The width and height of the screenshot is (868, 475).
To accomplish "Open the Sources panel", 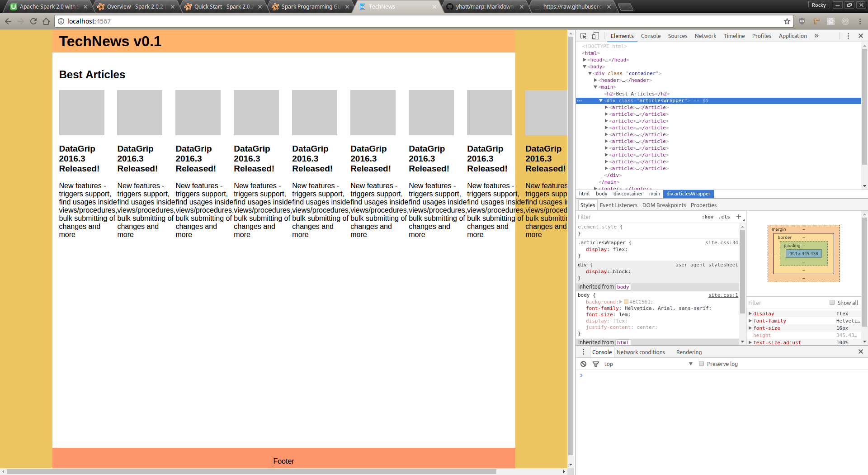I will point(678,36).
